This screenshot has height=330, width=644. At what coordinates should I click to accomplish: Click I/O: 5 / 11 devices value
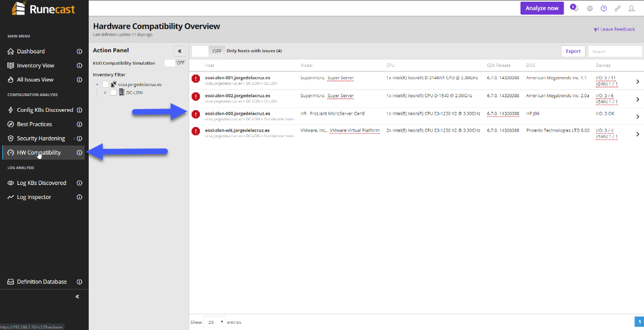click(x=605, y=78)
